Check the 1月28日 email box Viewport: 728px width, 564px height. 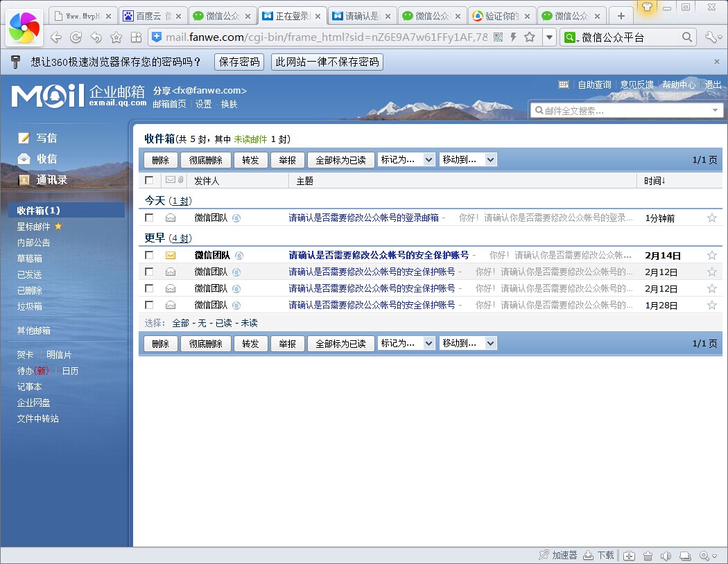(x=149, y=305)
